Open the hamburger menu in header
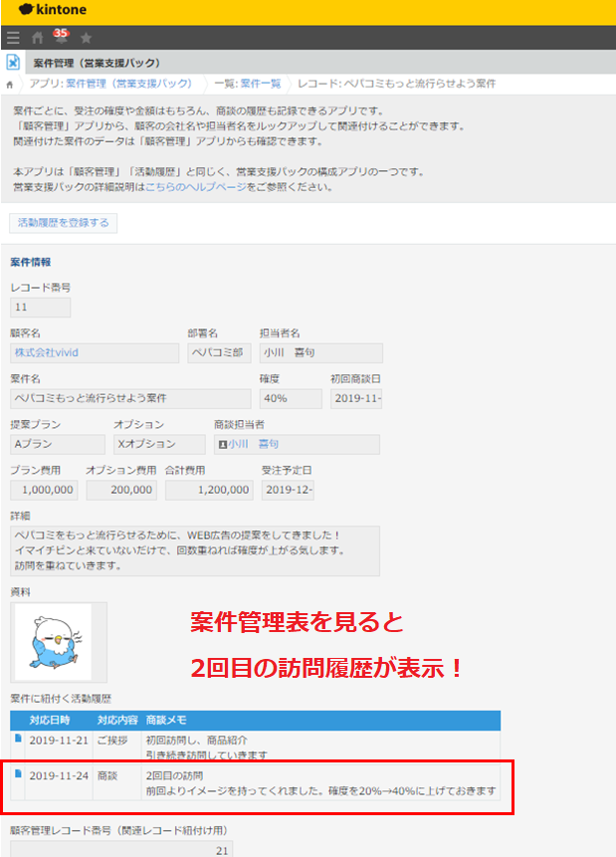This screenshot has width=616, height=857. [12, 38]
